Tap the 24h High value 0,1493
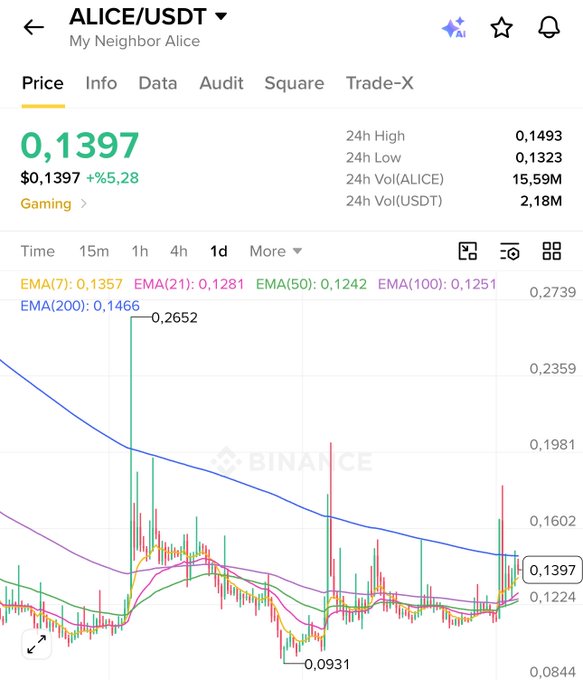This screenshot has width=583, height=680. click(539, 136)
